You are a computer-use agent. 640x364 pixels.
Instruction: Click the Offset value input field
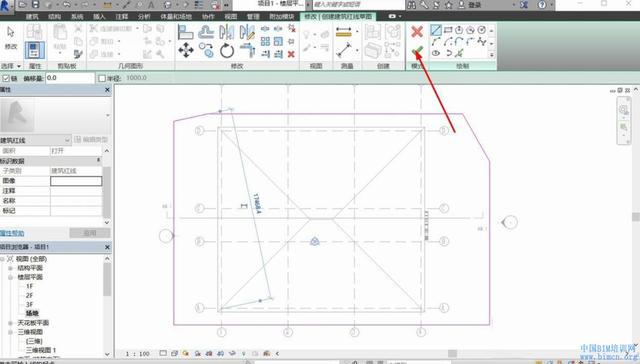(x=70, y=78)
